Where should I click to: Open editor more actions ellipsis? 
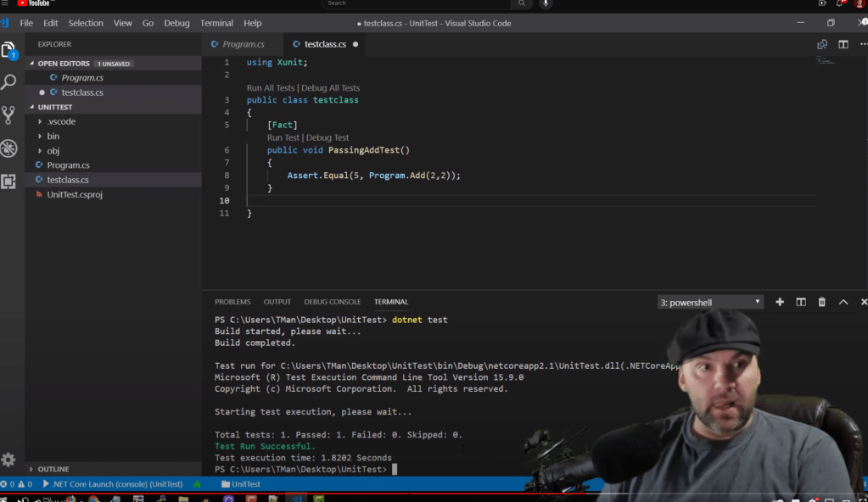863,44
